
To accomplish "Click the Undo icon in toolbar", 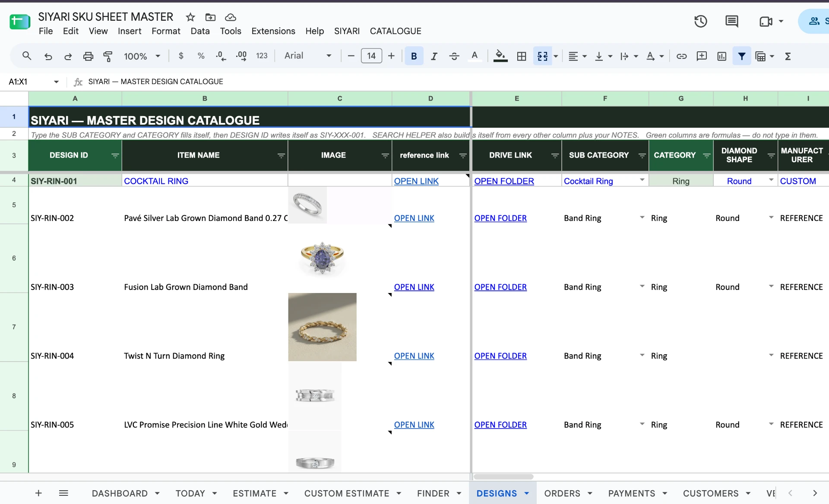I will pos(48,56).
